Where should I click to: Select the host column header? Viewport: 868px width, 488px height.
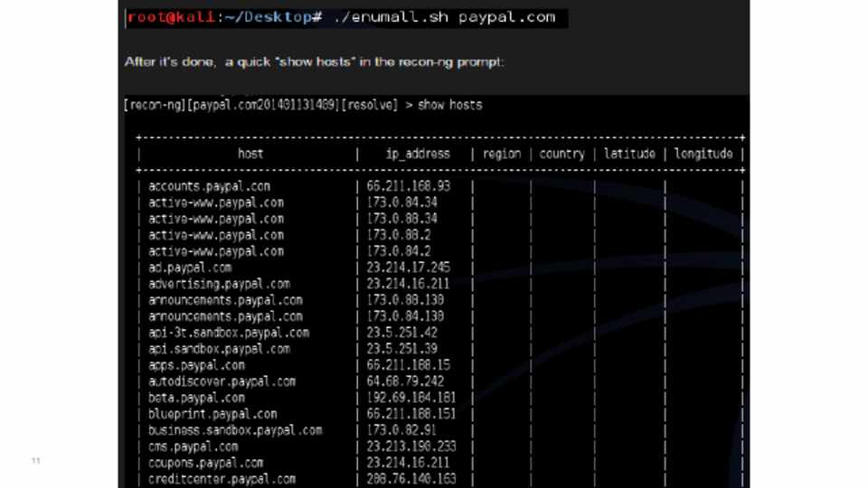pos(250,154)
